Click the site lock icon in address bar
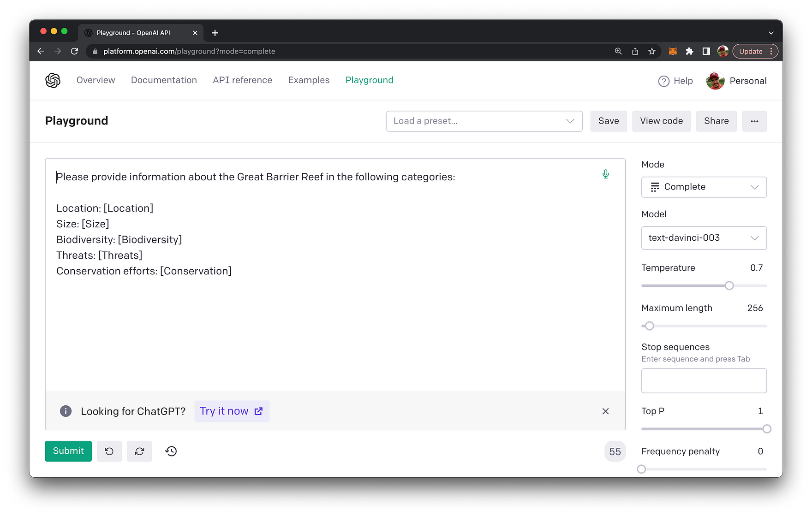The image size is (812, 516). coord(95,51)
